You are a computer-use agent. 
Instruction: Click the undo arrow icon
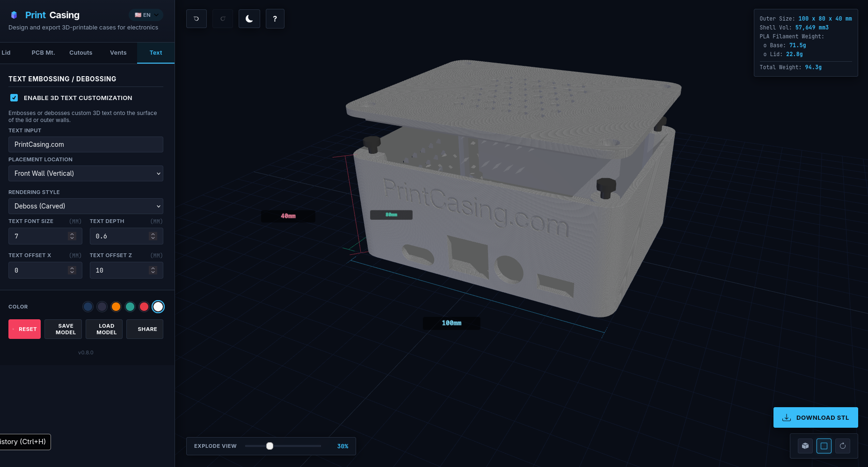coord(197,19)
